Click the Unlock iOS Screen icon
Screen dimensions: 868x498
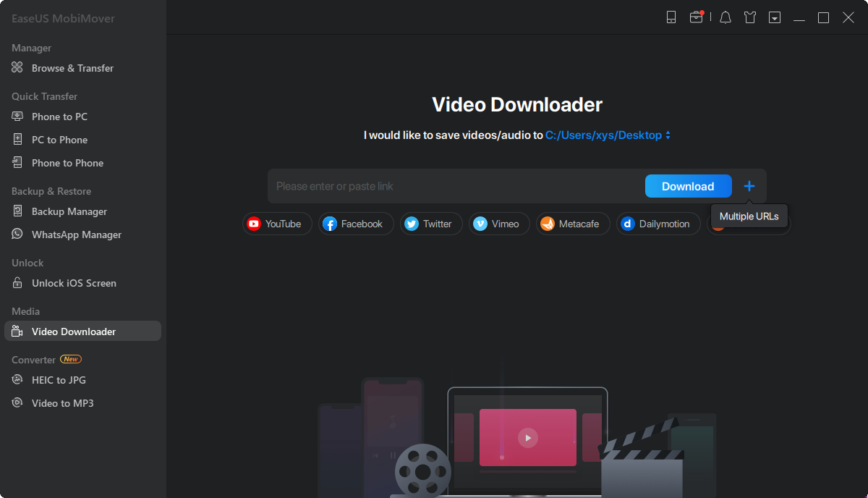coord(17,283)
